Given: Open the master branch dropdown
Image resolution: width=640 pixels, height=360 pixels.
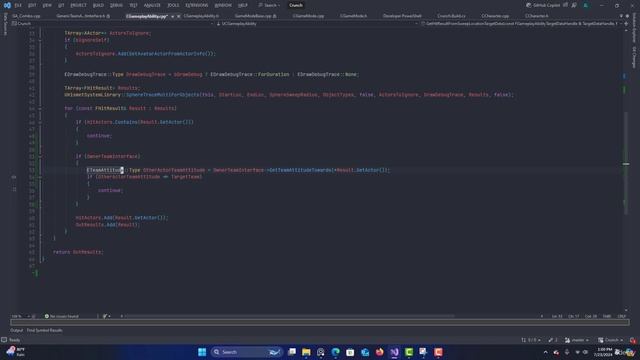Looking at the screenshot, I should (x=577, y=340).
